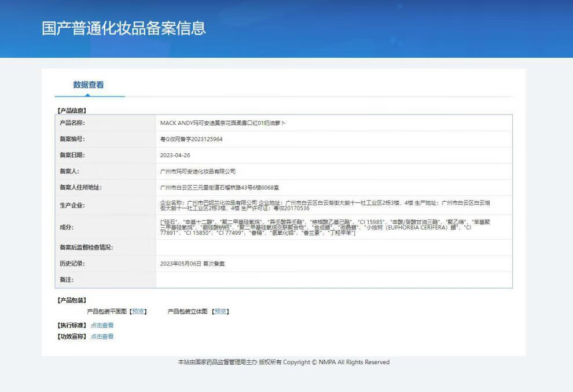
Task: Click the 【产品信息】 section heading
Action: [72, 110]
